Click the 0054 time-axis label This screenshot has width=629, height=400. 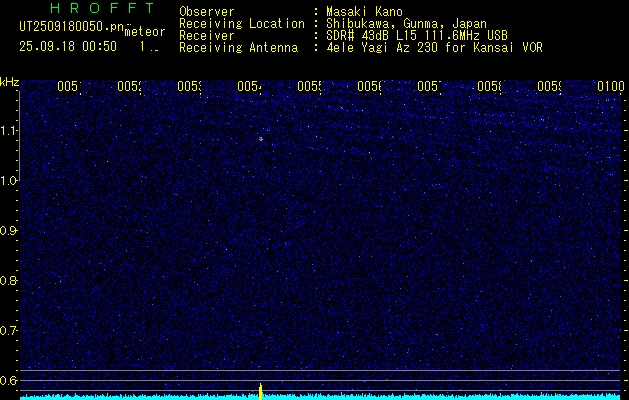pyautogui.click(x=249, y=86)
